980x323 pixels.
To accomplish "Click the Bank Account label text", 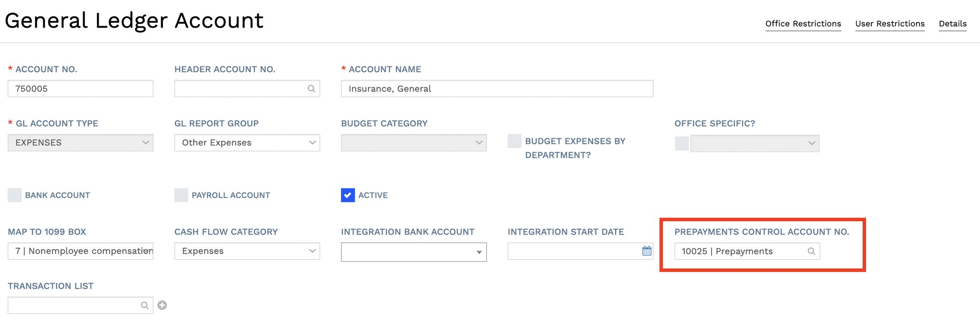I will (x=57, y=195).
